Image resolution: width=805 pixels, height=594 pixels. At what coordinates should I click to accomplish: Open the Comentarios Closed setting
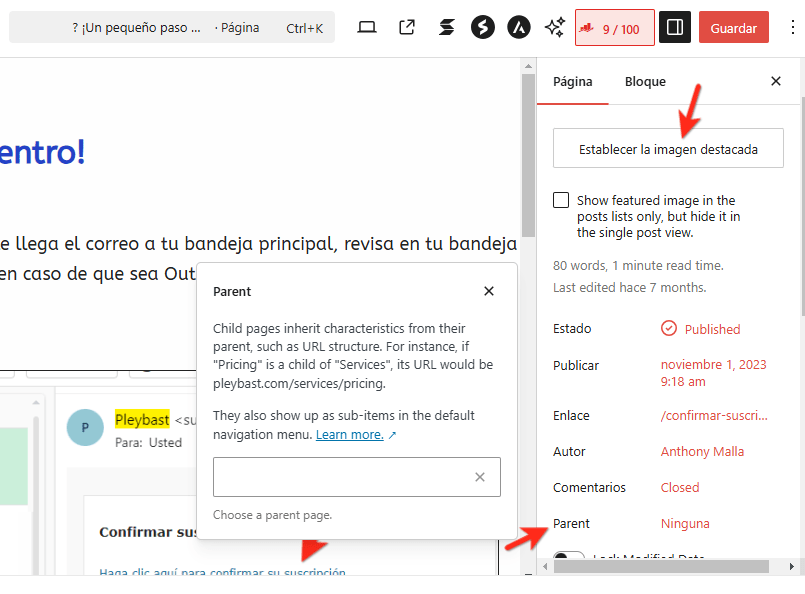point(680,487)
